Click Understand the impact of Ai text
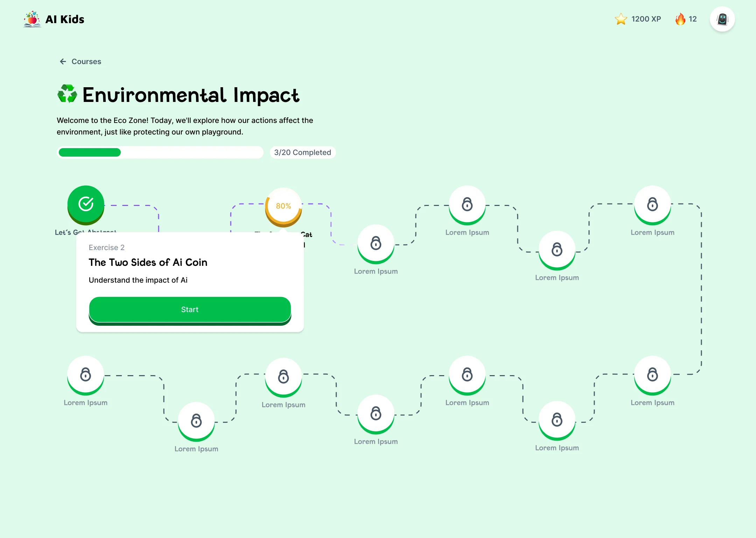 pyautogui.click(x=138, y=280)
